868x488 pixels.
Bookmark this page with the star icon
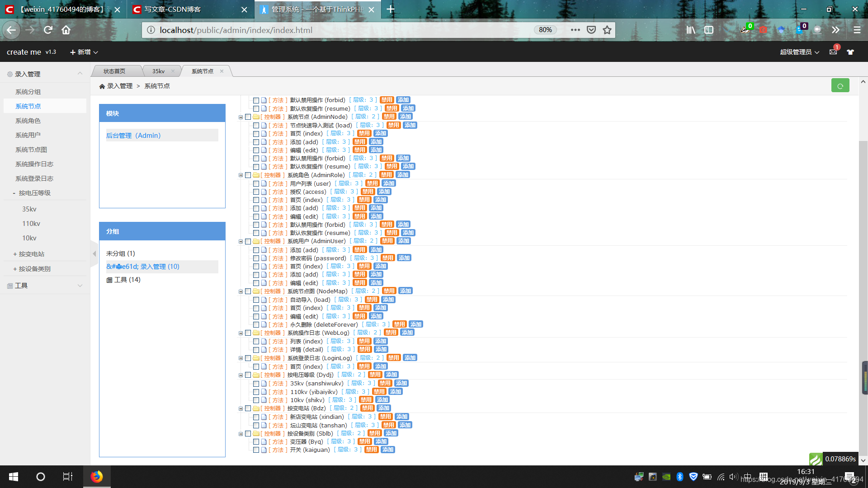pos(607,30)
